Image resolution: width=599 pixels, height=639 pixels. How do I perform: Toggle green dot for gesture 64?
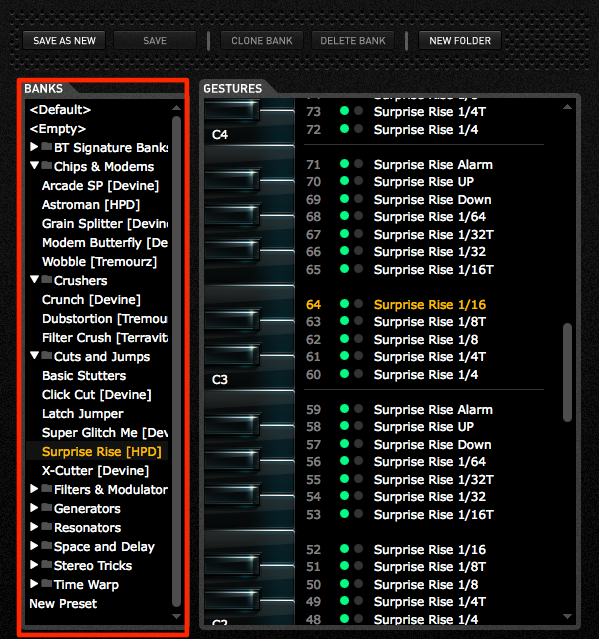click(344, 304)
